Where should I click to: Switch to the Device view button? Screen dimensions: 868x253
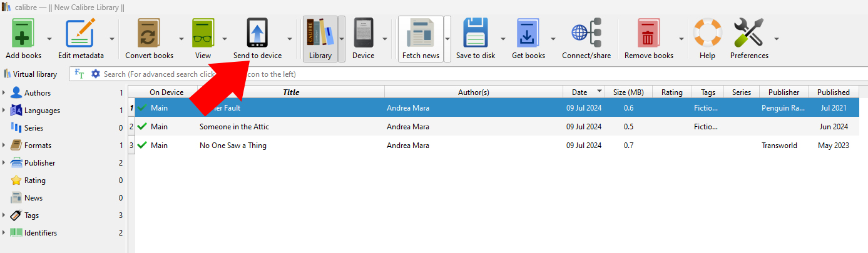click(363, 39)
